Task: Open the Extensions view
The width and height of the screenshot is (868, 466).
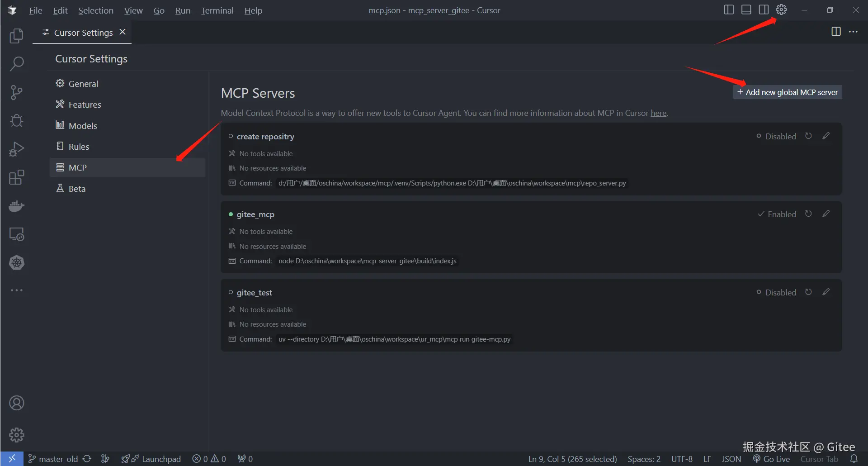Action: click(x=17, y=177)
